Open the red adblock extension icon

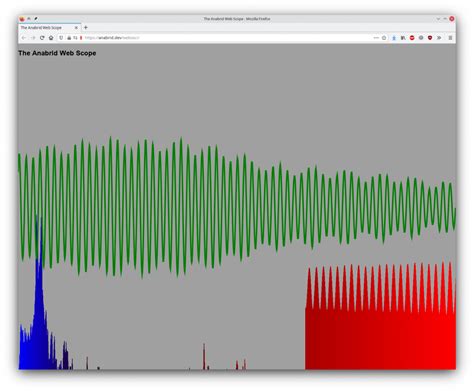tap(412, 38)
